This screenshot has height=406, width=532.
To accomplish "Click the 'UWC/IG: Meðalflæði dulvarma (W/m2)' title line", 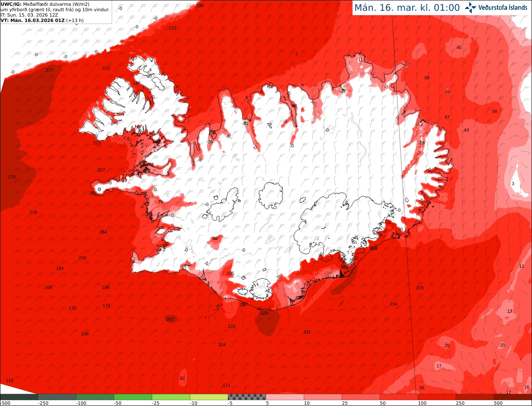I will tap(45, 4).
